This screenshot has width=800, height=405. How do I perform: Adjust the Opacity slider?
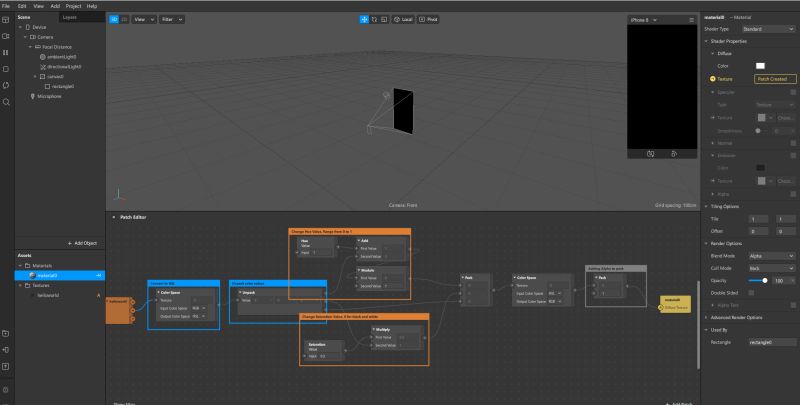(x=758, y=281)
